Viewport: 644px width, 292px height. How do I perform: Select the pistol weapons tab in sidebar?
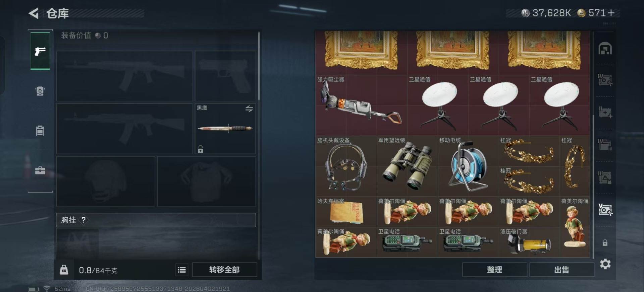pos(40,51)
